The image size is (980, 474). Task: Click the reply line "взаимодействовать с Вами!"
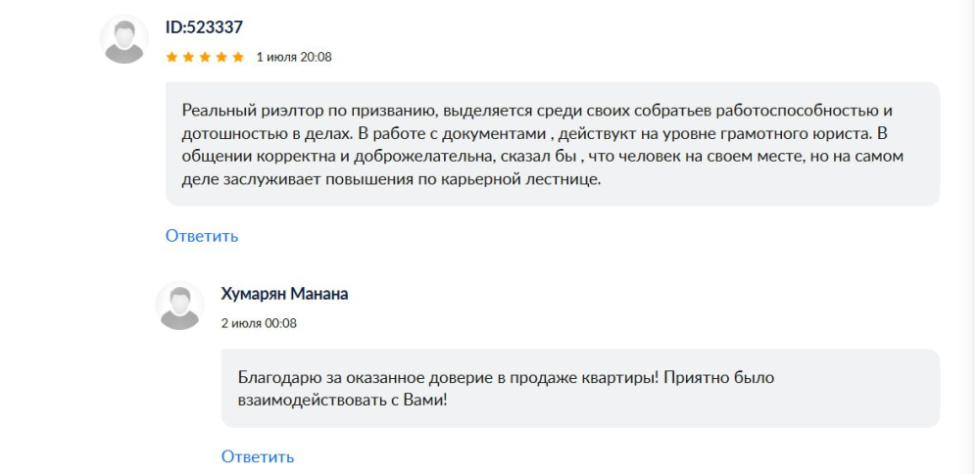click(x=342, y=401)
